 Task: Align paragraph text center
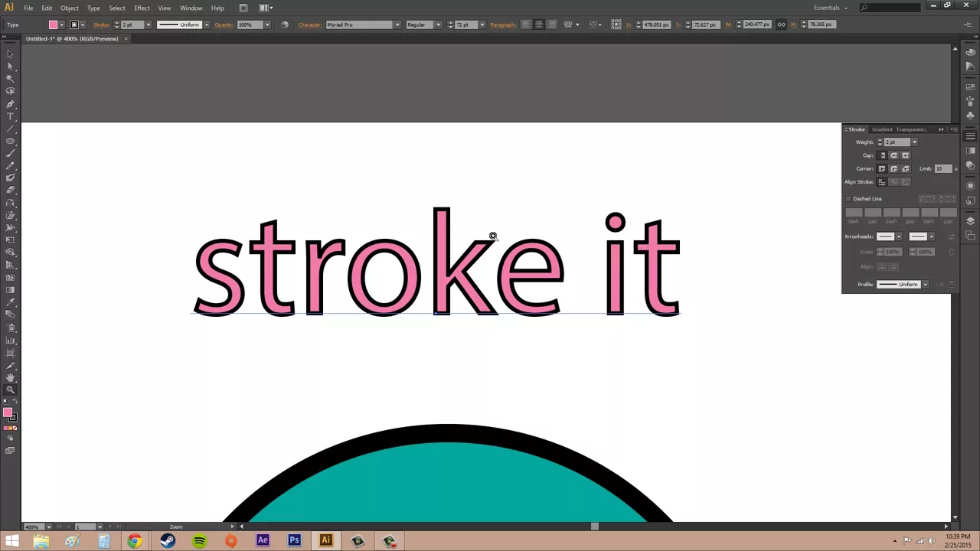point(539,24)
